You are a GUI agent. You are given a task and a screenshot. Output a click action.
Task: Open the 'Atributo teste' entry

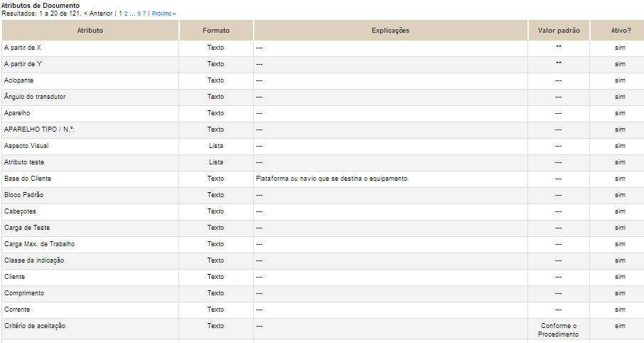24,162
